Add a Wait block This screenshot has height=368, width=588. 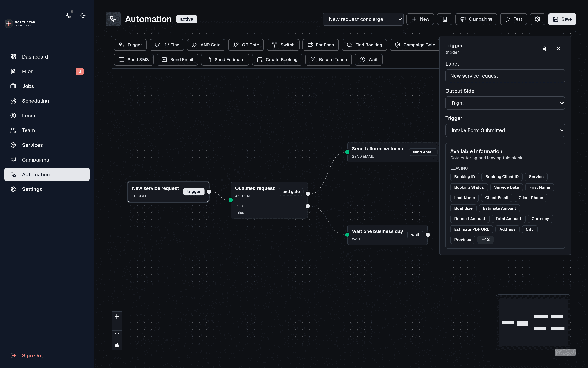(x=368, y=60)
